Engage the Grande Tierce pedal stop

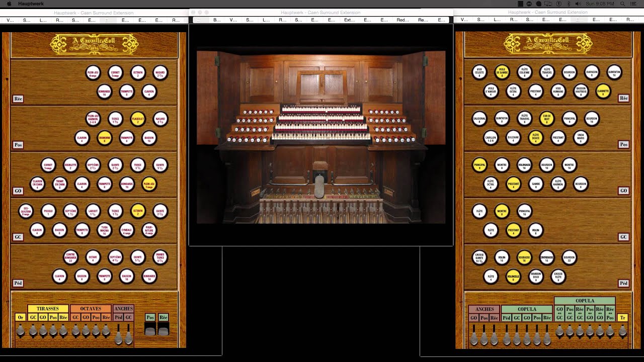click(160, 257)
